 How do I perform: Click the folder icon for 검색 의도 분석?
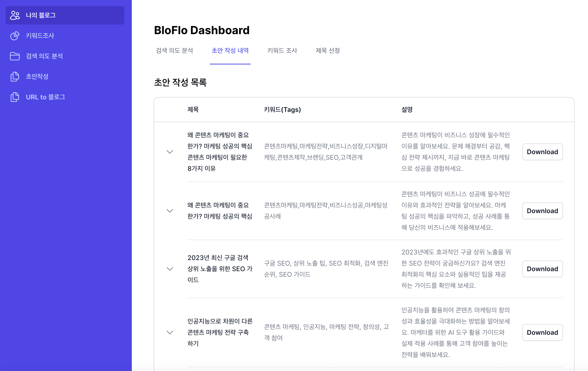[15, 56]
